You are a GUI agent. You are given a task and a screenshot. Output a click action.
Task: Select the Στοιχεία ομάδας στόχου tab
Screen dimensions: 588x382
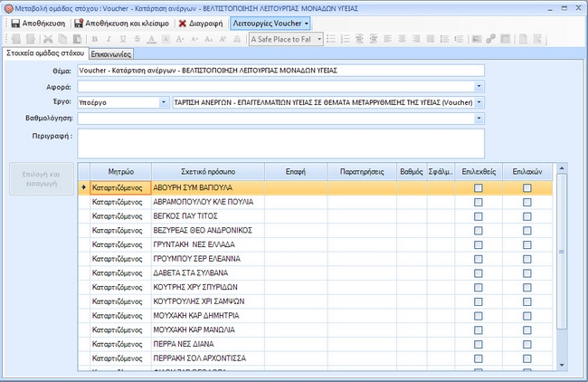click(x=45, y=53)
